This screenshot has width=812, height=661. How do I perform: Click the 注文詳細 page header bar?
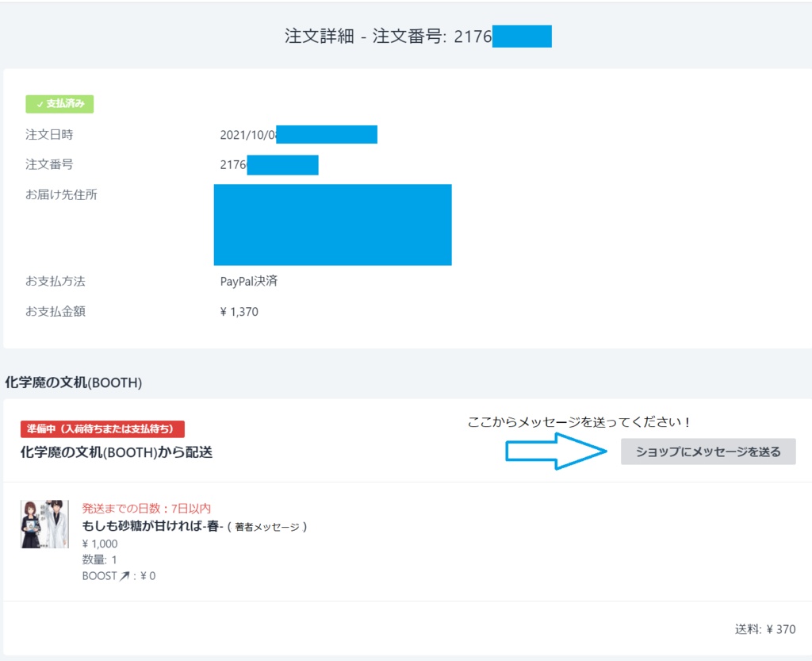(x=406, y=36)
